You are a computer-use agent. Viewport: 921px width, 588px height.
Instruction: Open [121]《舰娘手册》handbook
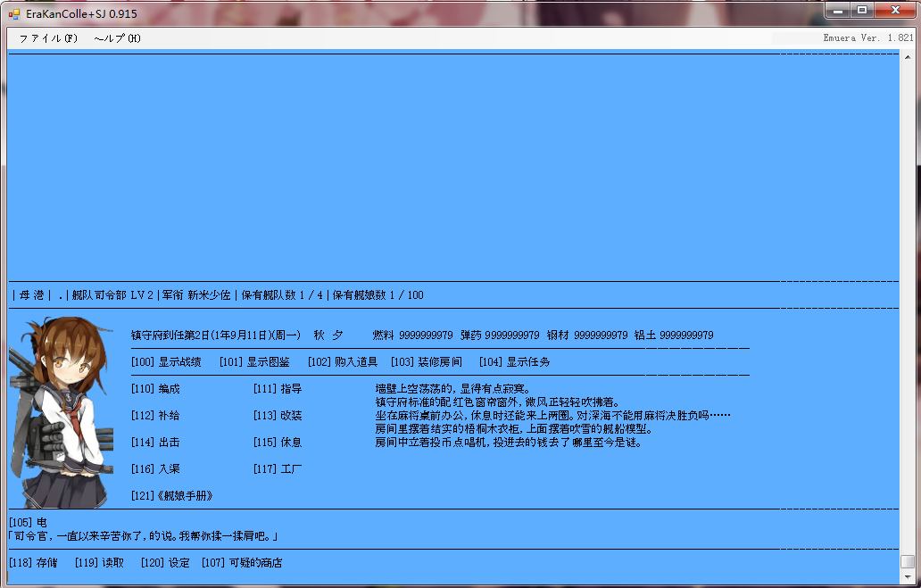click(172, 496)
